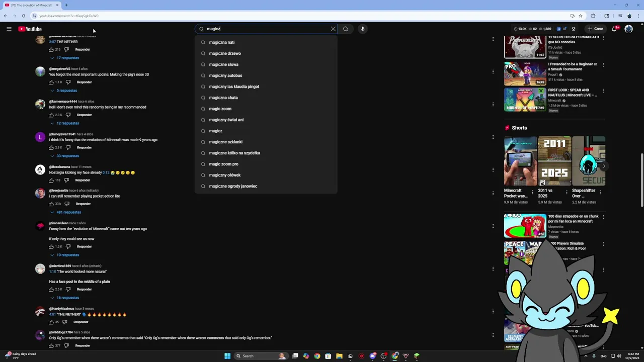The width and height of the screenshot is (644, 362).
Task: Expand 10 respuestas replies
Action: pyautogui.click(x=64, y=255)
